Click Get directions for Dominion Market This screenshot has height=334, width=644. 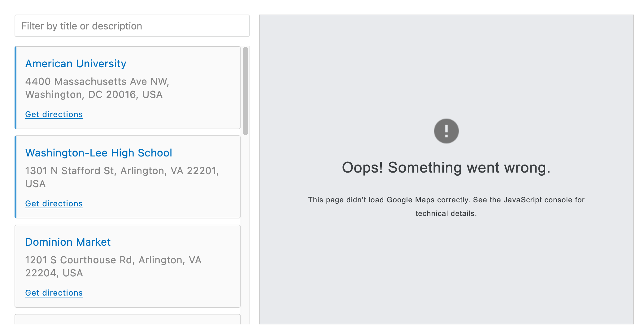(x=54, y=292)
